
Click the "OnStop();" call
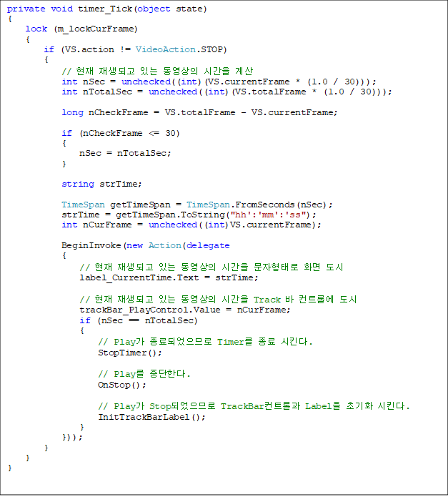point(122,385)
